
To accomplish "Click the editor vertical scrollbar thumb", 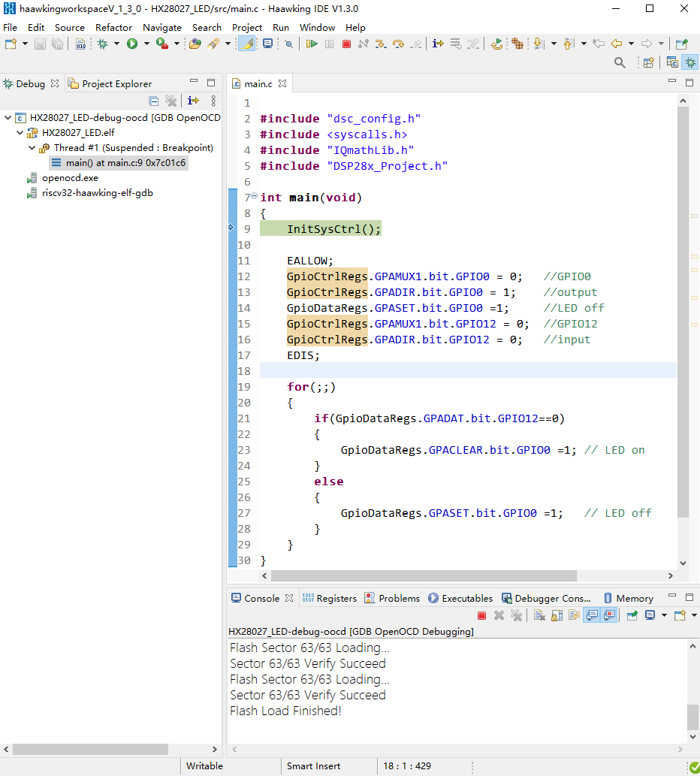I will (683, 313).
